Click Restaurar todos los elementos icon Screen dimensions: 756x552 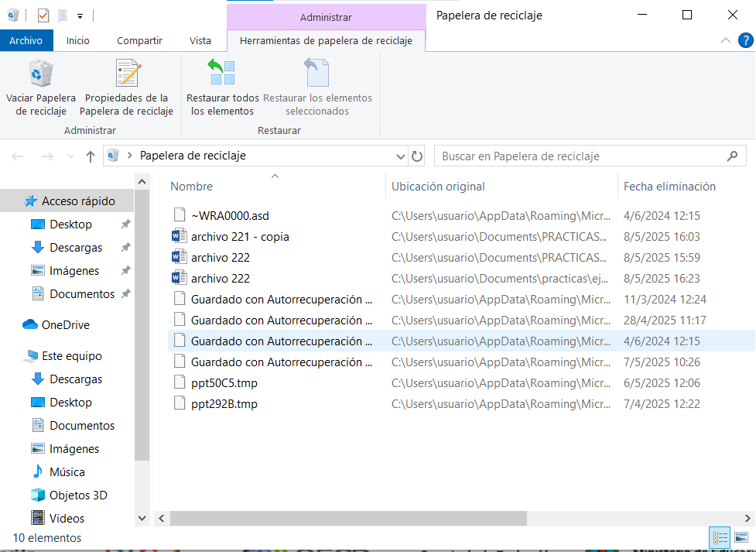tap(223, 75)
